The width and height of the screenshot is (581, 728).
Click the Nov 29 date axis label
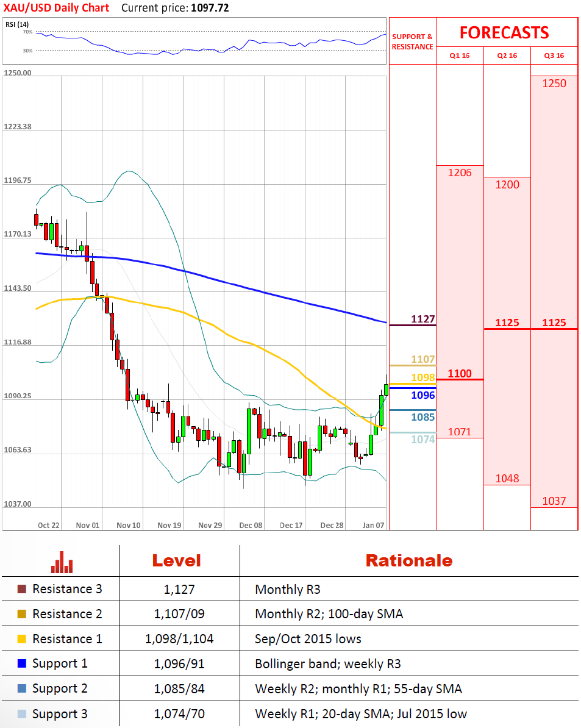click(x=210, y=525)
